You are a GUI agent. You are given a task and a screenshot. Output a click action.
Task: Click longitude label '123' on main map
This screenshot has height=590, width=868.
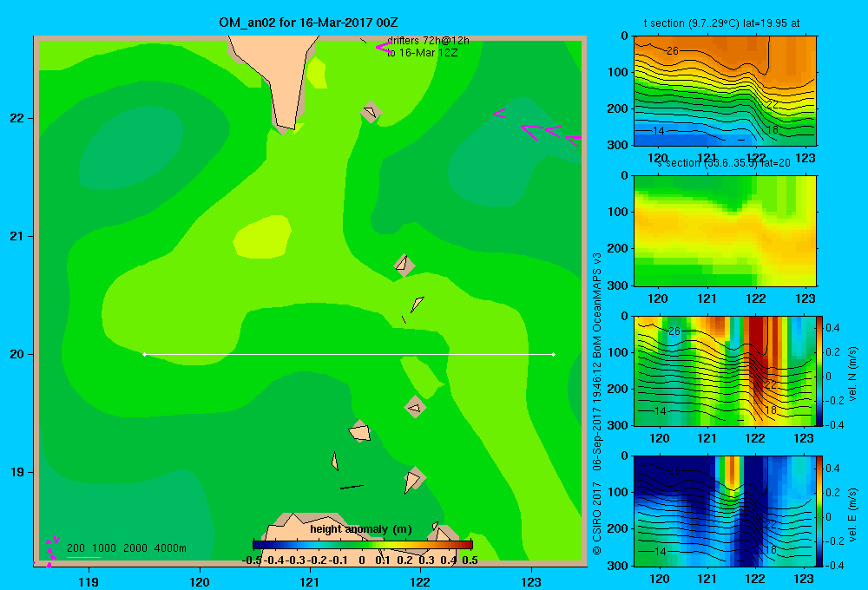click(531, 582)
